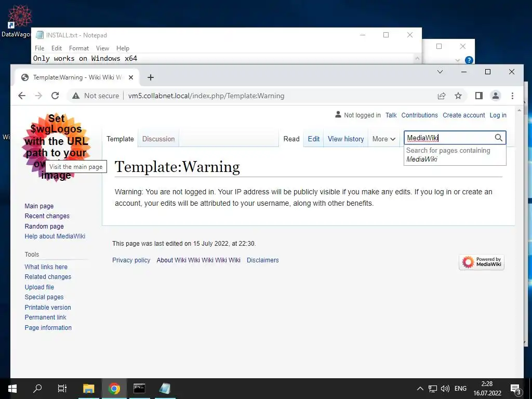Switch to the Discussion tab

(x=158, y=139)
